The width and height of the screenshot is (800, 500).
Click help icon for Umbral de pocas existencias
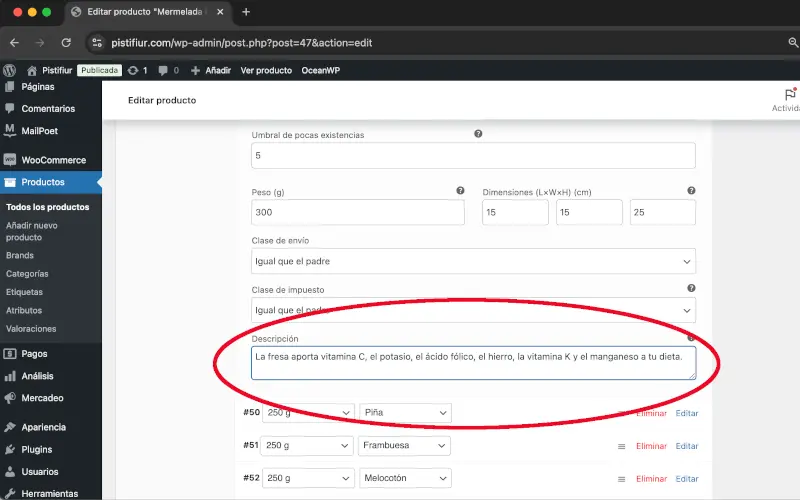[478, 134]
